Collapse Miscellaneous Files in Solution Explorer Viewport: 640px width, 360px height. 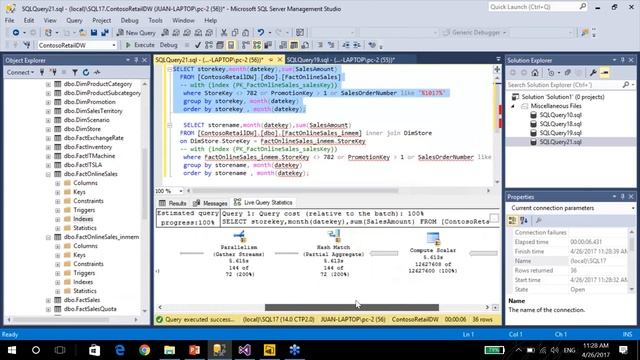point(513,106)
